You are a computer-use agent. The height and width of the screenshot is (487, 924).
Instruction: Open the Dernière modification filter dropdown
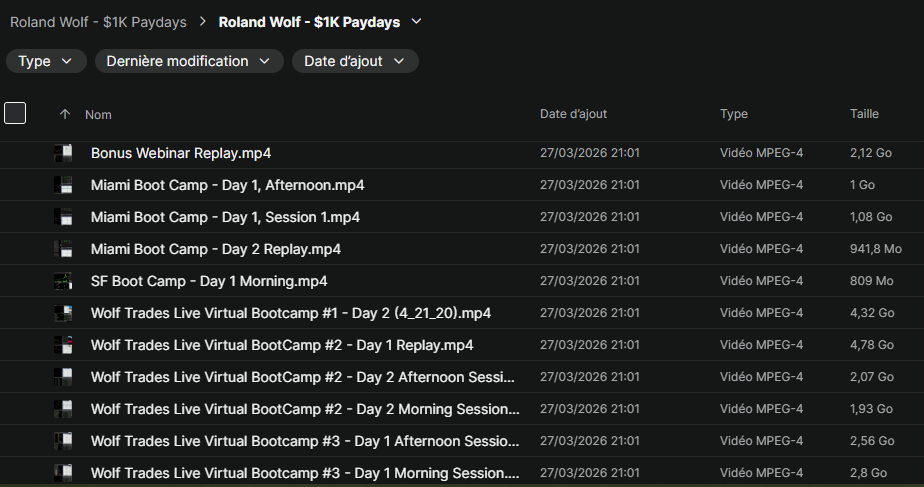[189, 61]
